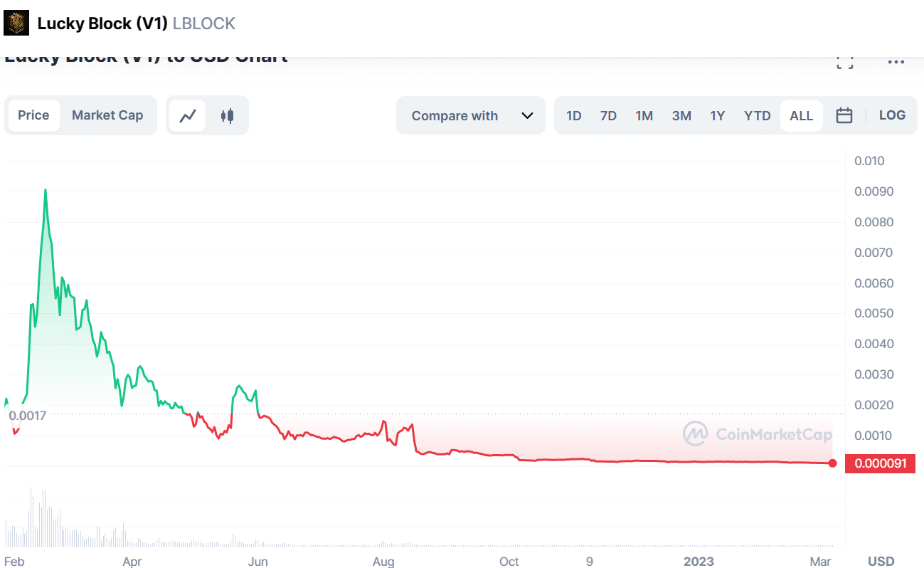The height and width of the screenshot is (568, 924).
Task: Click the 2023 x-axis label
Action: (699, 562)
